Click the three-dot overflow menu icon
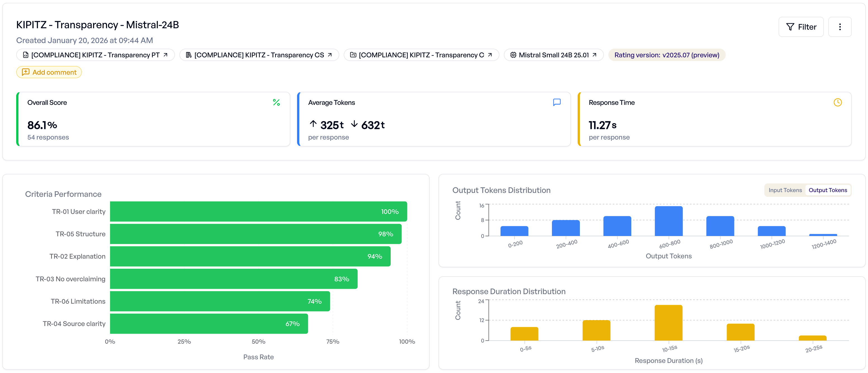 (840, 27)
